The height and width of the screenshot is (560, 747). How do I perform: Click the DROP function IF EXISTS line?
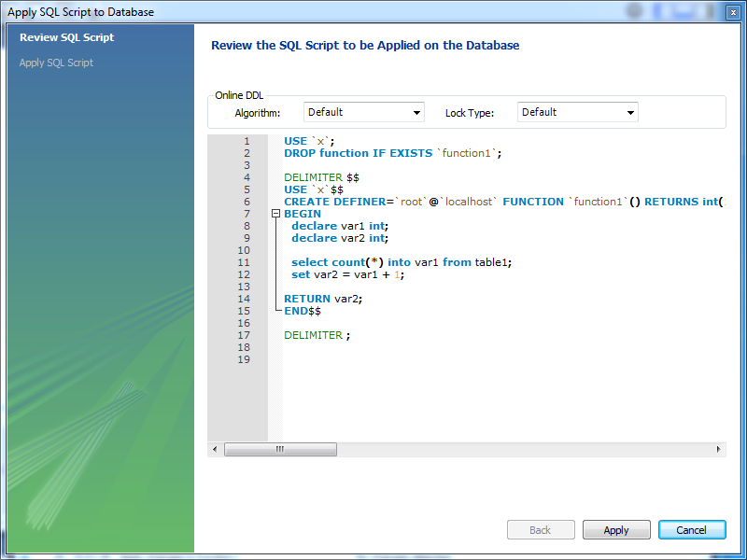tap(392, 153)
